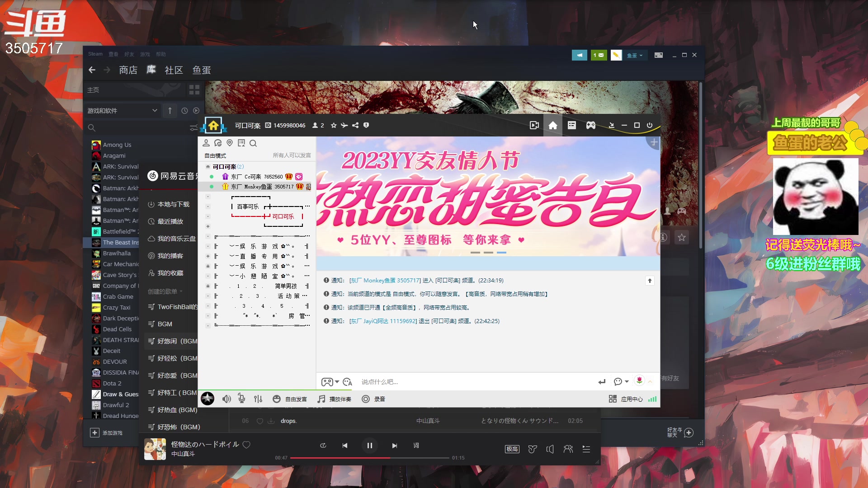Toggle the star to favorite the 可口可楽 channel
868x488 pixels.
[x=334, y=125]
